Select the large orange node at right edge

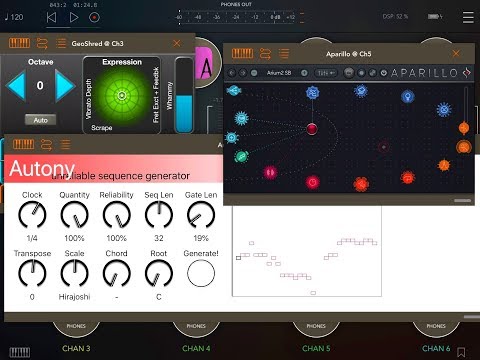coord(464,147)
